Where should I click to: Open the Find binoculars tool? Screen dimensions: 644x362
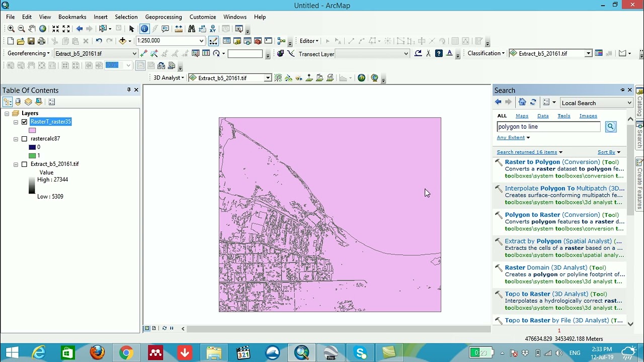click(191, 29)
